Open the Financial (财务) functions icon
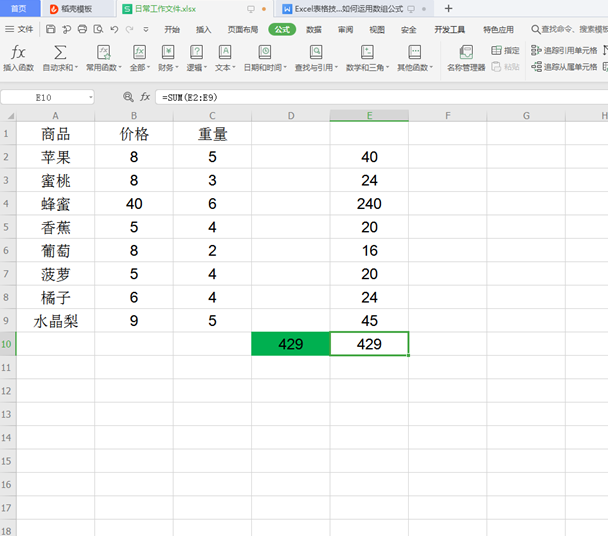Screen dimensions: 608x536 (x=168, y=52)
